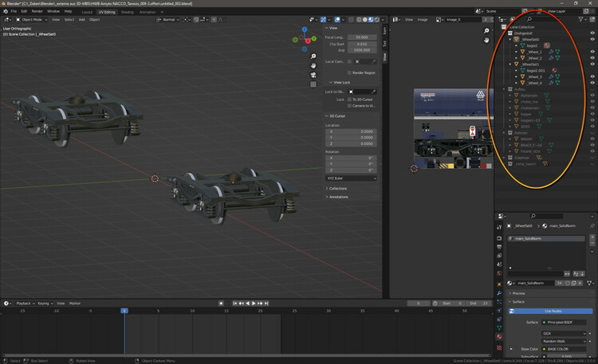The height and width of the screenshot is (364, 598).
Task: Open the Window menu
Action: click(53, 11)
